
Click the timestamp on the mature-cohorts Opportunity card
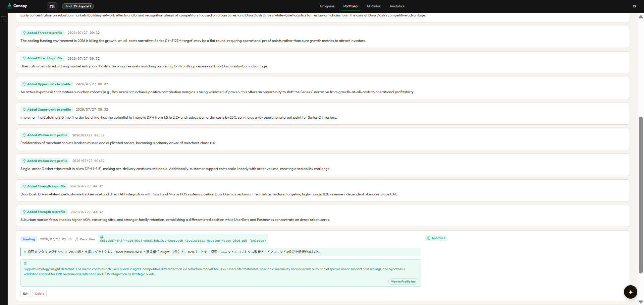[92, 84]
